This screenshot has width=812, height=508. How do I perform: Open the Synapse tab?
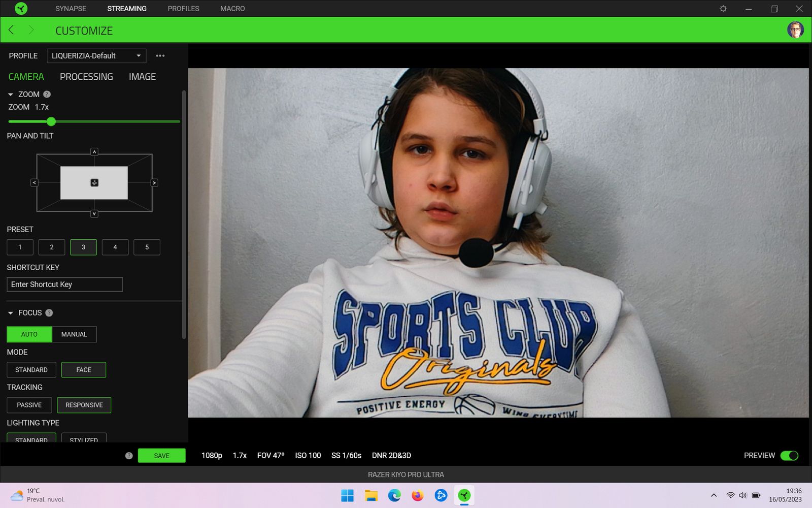point(71,9)
